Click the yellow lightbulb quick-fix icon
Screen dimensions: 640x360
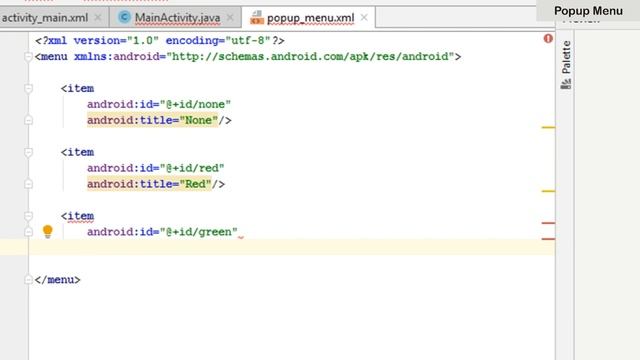tap(48, 231)
